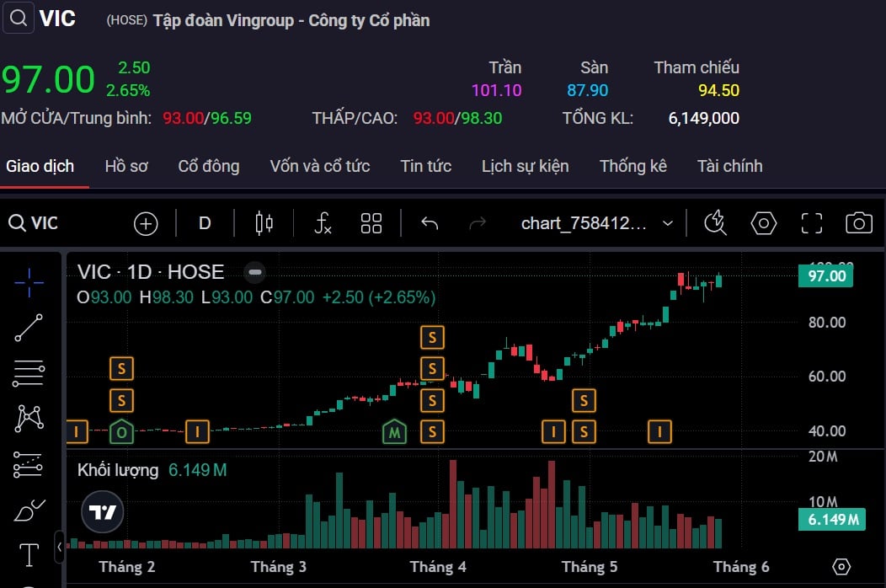Click the chart_758412 layout name
Viewport: 886px width, 588px height.
click(x=584, y=223)
